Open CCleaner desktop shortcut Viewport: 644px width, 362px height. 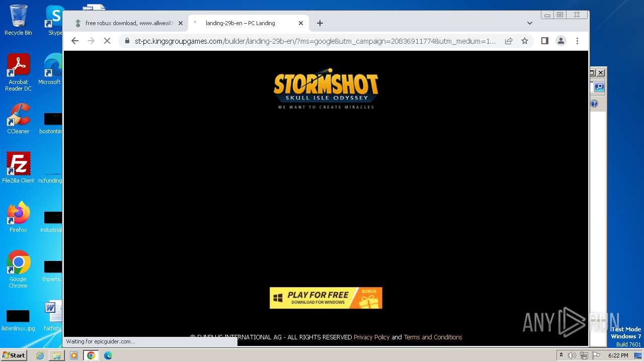18,119
